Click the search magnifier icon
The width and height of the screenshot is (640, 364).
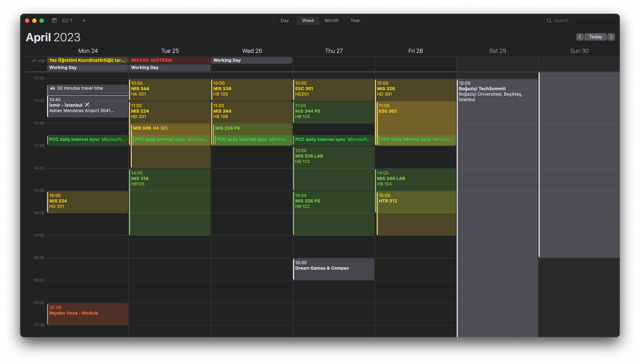(x=549, y=21)
